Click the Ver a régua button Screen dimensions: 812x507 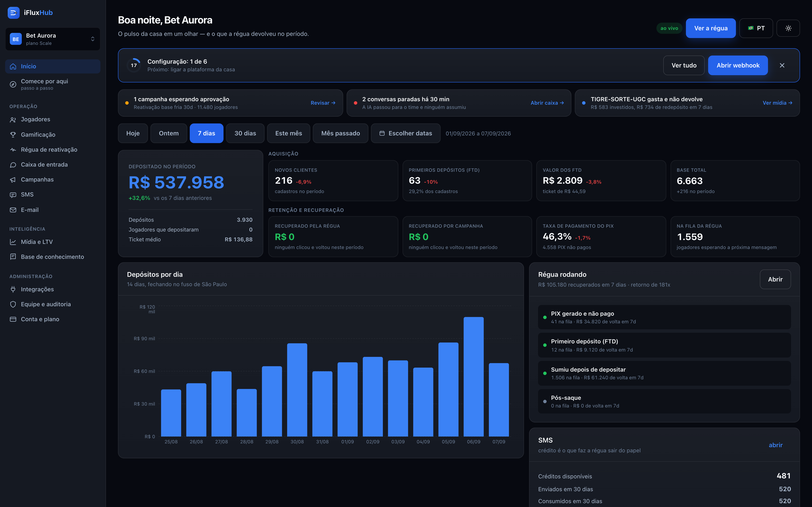click(711, 28)
